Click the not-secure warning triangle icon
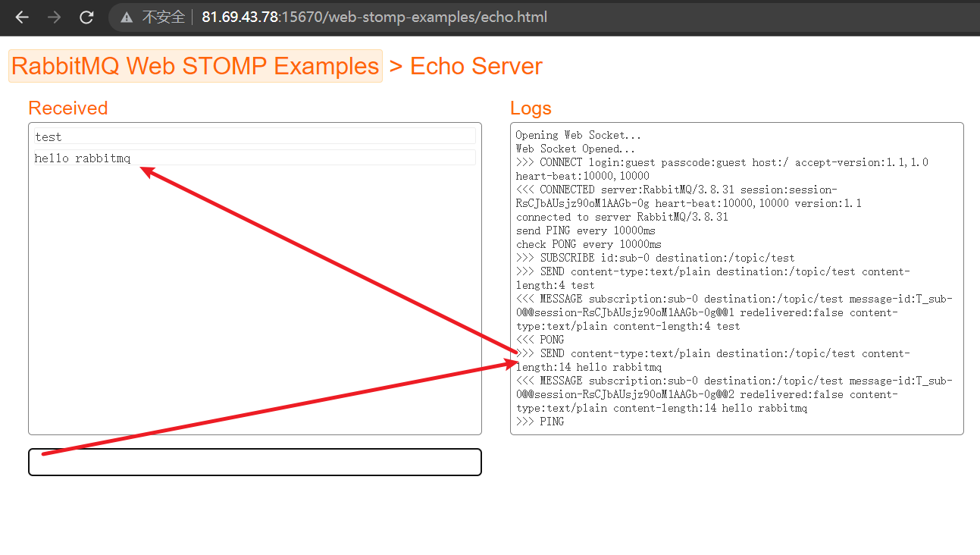 [127, 17]
